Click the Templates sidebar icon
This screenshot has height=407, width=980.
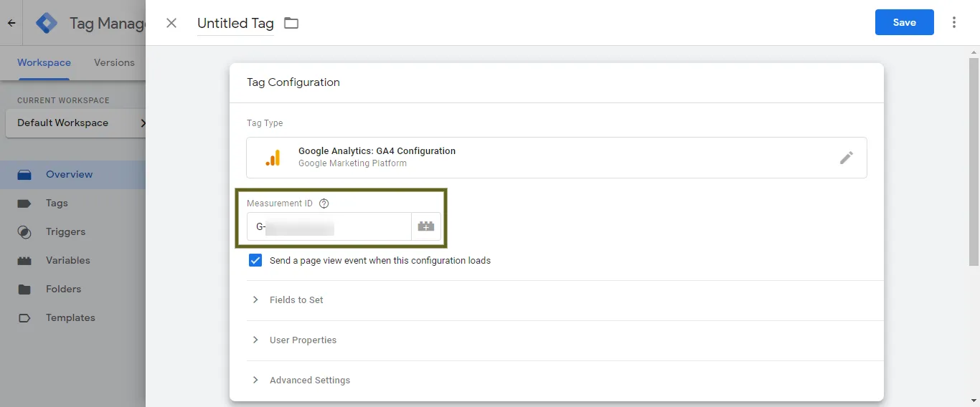pos(24,318)
